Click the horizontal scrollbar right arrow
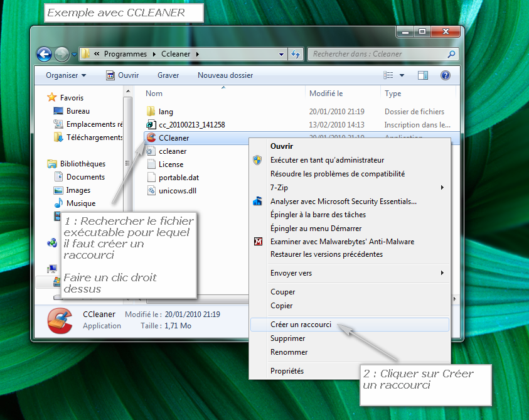Screen dimensions: 529x420 [454, 299]
